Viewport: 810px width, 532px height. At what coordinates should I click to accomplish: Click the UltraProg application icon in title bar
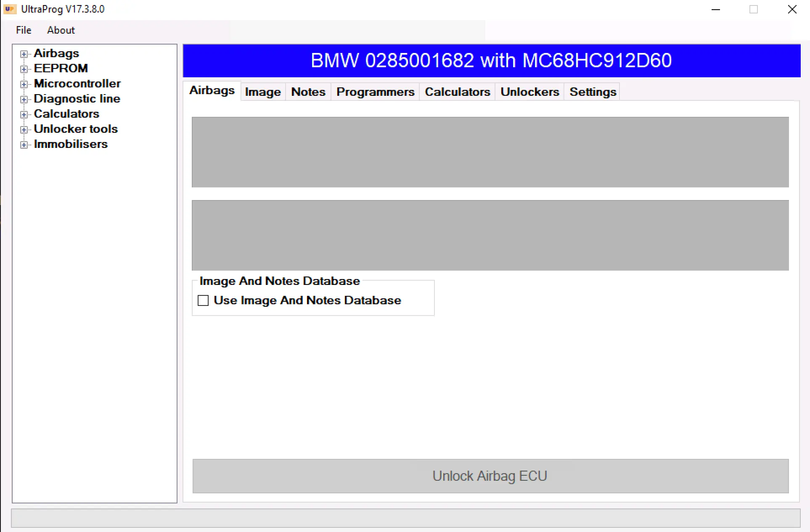point(9,9)
